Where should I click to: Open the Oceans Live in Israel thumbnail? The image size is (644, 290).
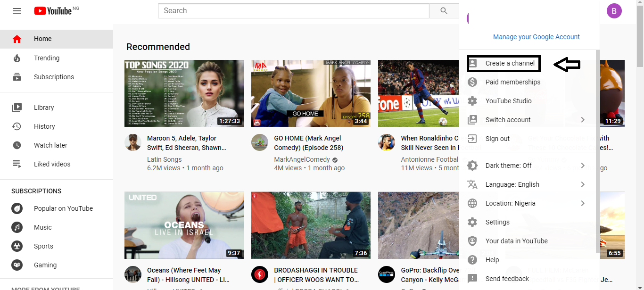184,225
